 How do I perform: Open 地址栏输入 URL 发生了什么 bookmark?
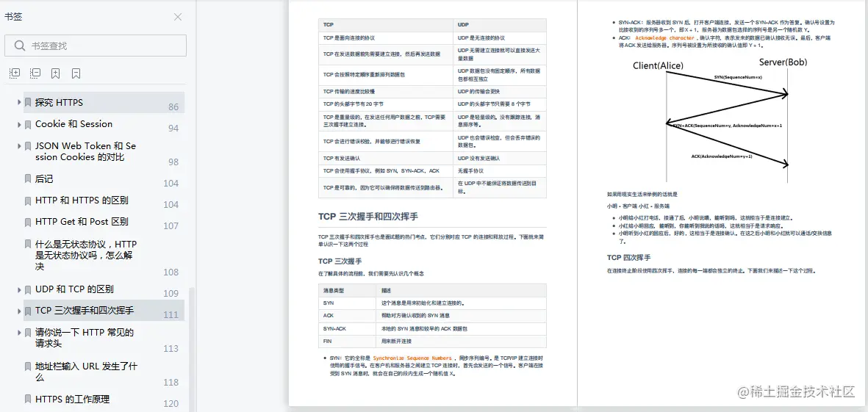pos(86,372)
